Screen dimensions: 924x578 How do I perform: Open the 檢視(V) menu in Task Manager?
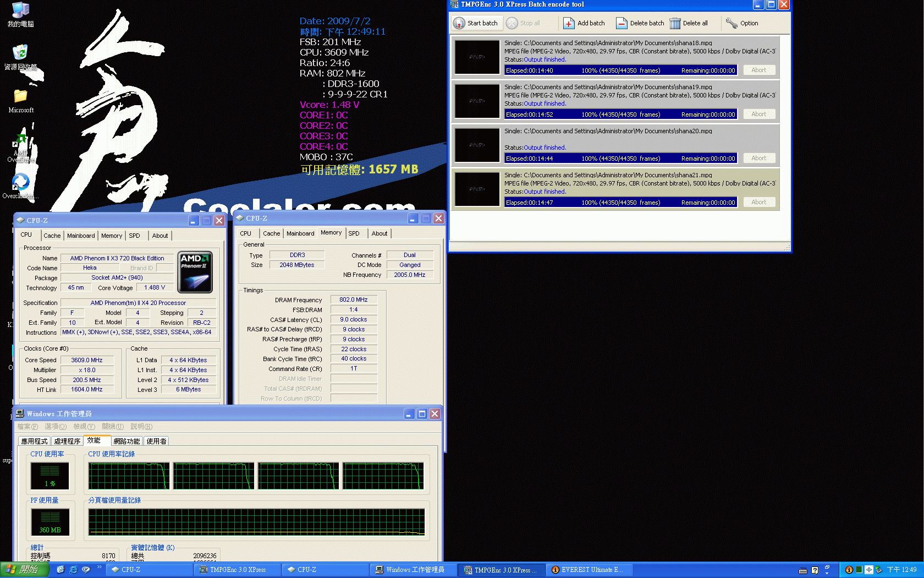(x=84, y=427)
